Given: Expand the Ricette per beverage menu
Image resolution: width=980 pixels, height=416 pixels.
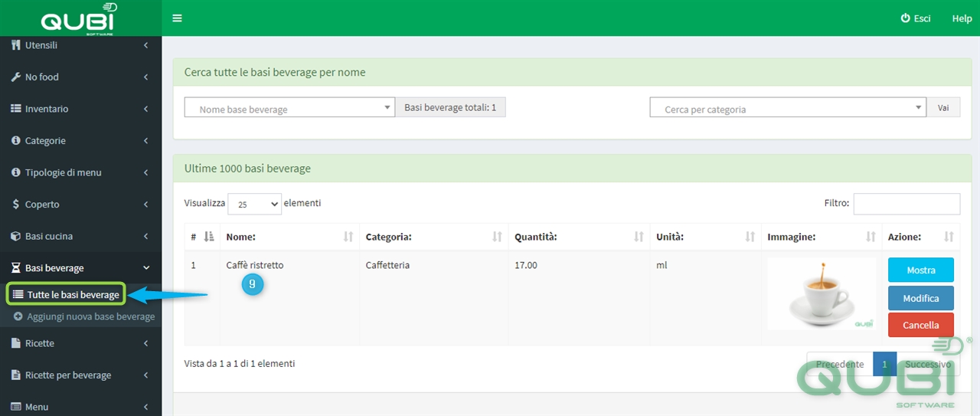Looking at the screenshot, I should pyautogui.click(x=80, y=375).
